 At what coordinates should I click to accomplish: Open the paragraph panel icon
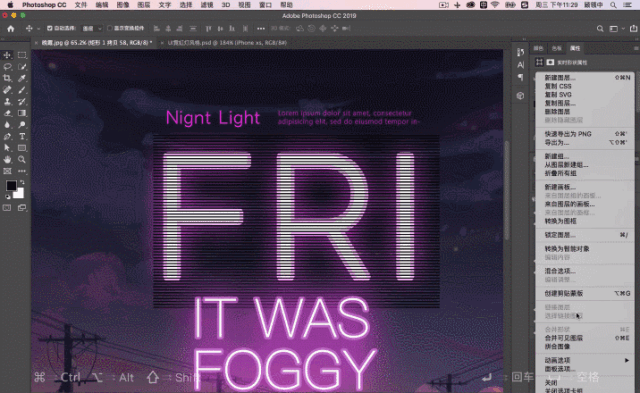click(x=520, y=78)
